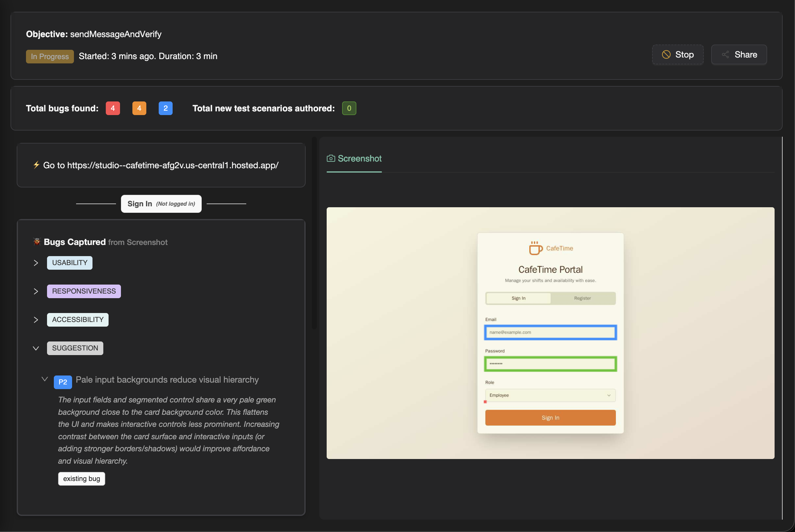Viewport: 795px width, 532px height.
Task: Switch to the Register tab
Action: click(582, 298)
